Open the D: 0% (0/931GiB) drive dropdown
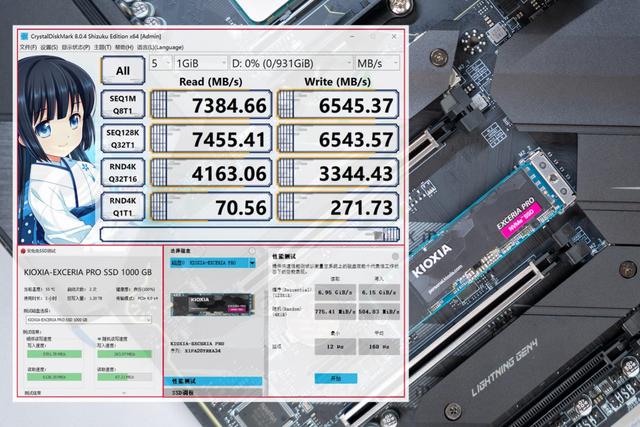The image size is (640, 427). pos(291,63)
